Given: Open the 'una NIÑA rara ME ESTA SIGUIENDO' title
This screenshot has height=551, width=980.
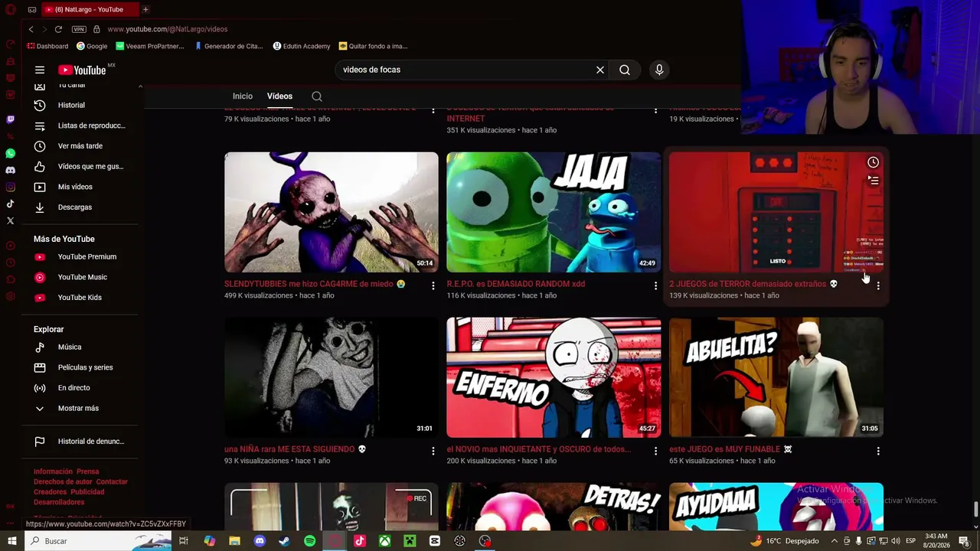Looking at the screenshot, I should (x=295, y=449).
